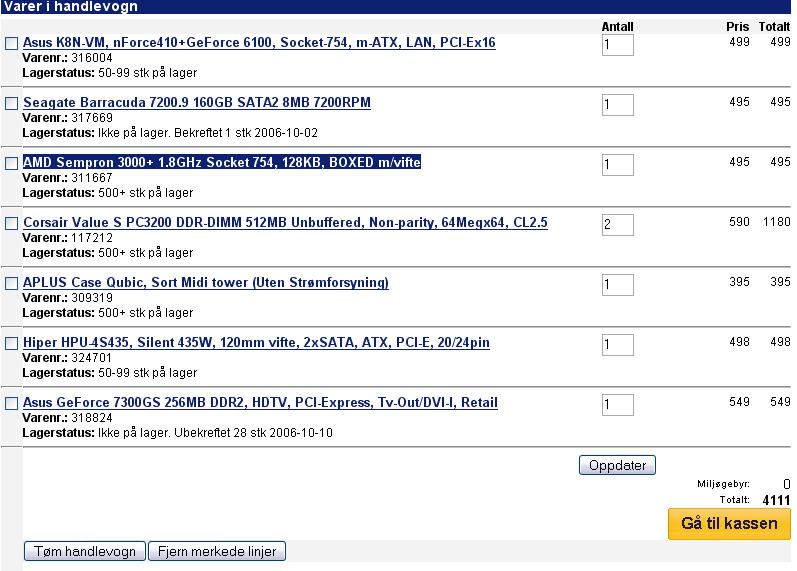
Task: Click Fjern merkede linjer button
Action: tap(217, 551)
